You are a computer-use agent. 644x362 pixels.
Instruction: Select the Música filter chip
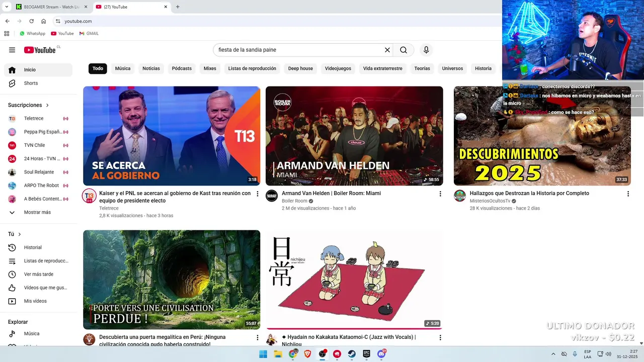click(123, 68)
